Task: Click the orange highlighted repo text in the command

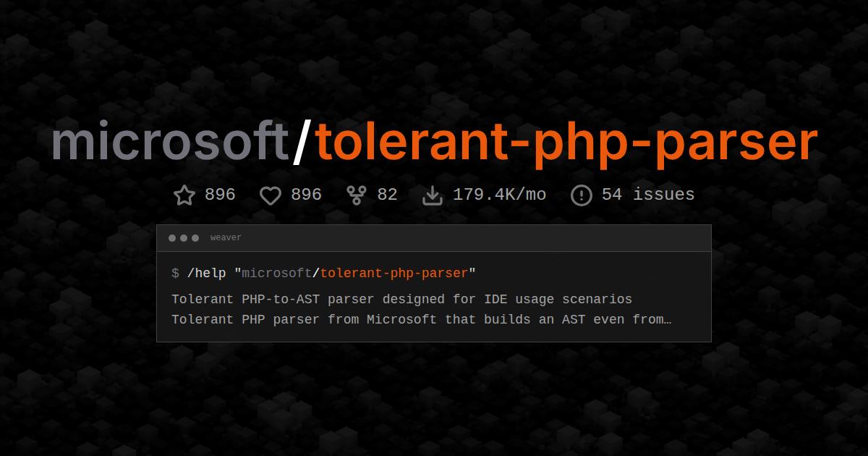Action: pos(396,273)
